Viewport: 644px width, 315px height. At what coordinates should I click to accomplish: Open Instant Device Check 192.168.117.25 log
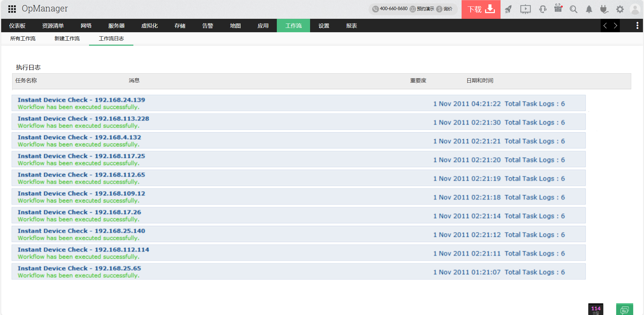[x=299, y=160]
